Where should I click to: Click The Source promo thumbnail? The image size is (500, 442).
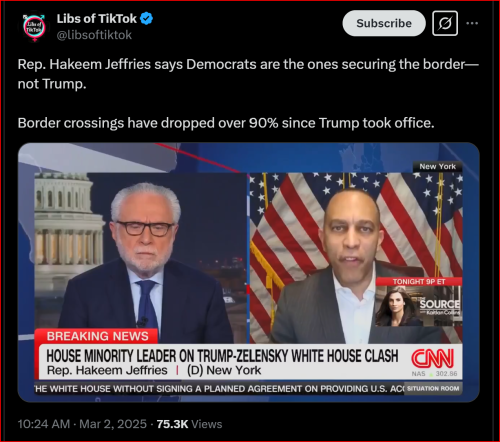(419, 306)
